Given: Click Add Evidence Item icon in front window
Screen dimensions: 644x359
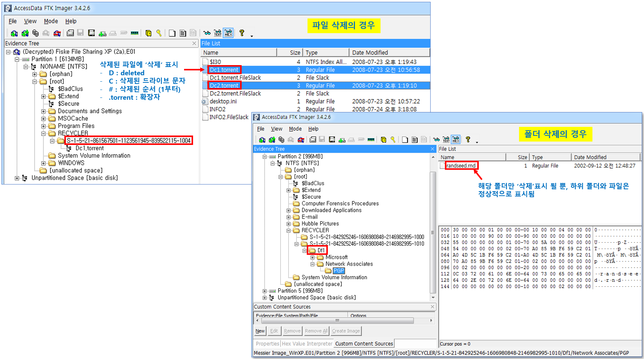Looking at the screenshot, I should coord(262,140).
